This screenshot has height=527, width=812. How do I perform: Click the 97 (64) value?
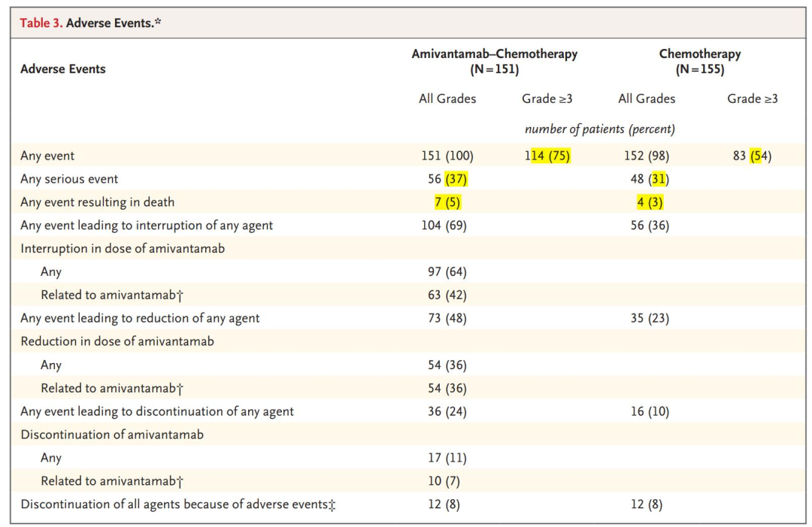447,272
